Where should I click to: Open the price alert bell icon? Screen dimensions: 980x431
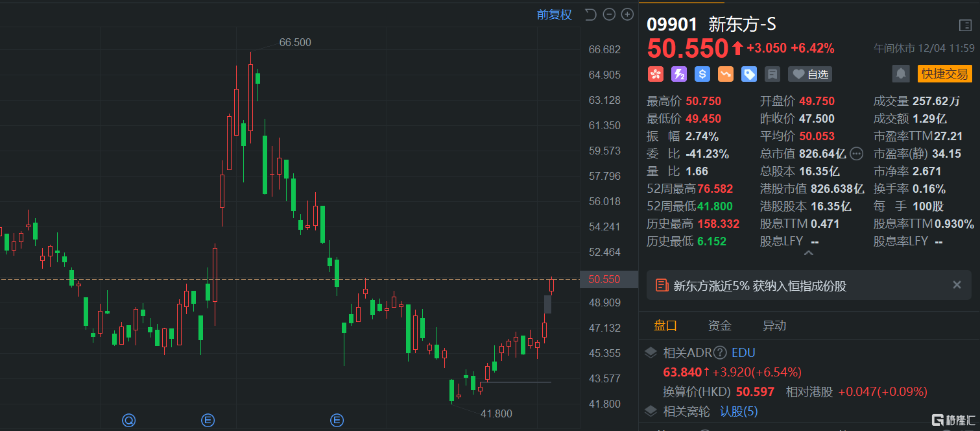[x=900, y=74]
